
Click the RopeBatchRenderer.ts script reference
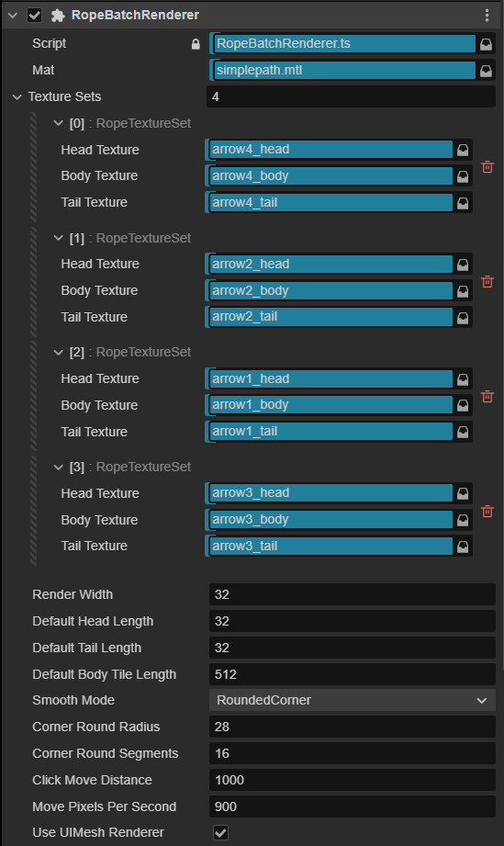point(344,44)
